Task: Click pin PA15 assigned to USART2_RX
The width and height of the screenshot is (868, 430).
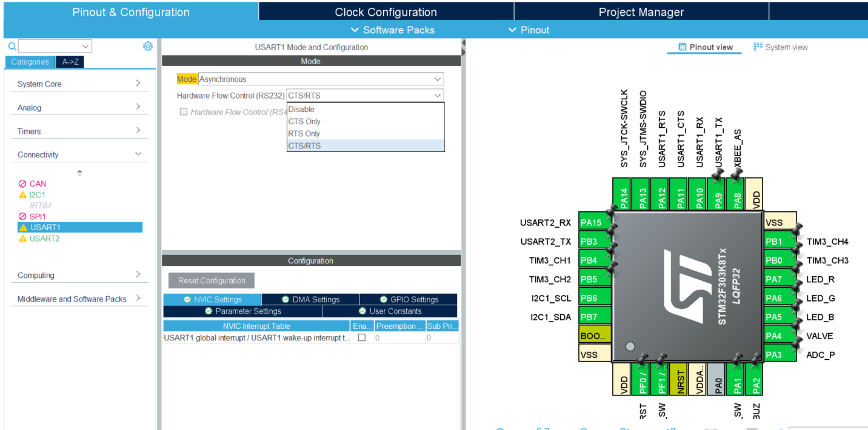Action: point(595,222)
